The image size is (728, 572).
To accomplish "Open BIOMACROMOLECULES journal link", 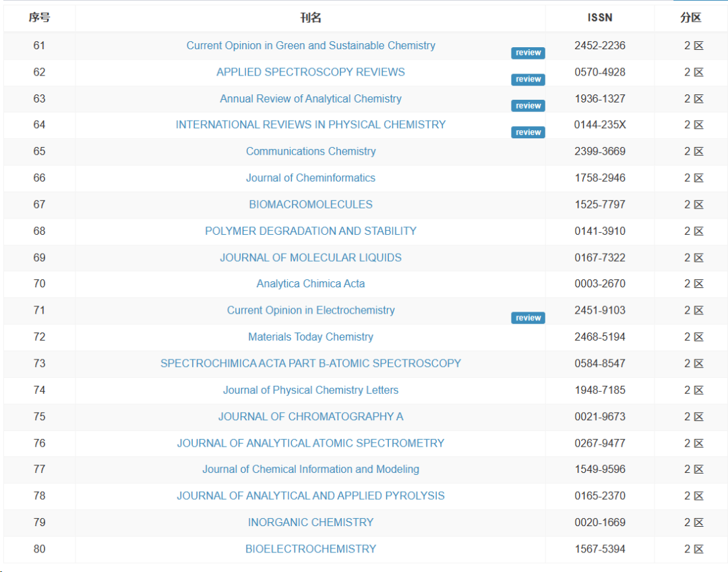I will point(311,204).
